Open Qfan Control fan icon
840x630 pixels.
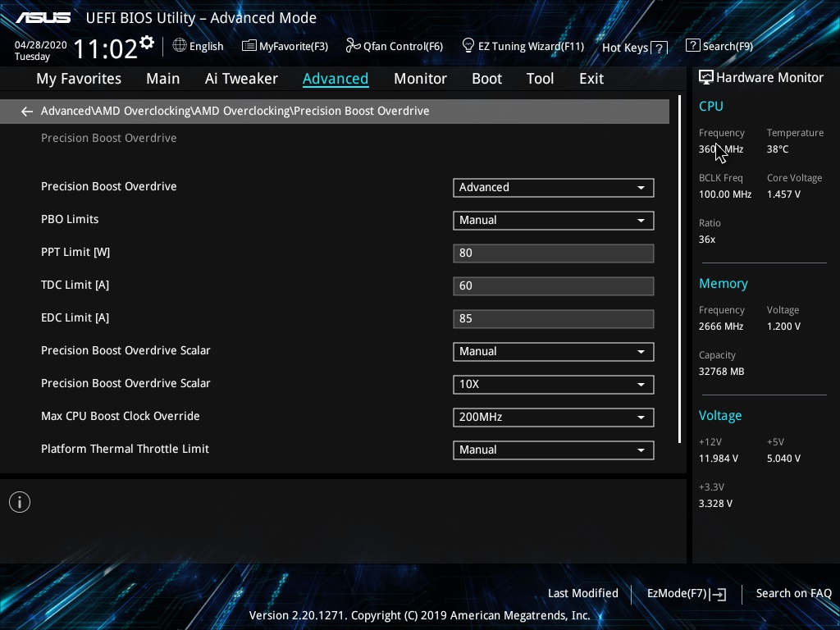tap(353, 46)
